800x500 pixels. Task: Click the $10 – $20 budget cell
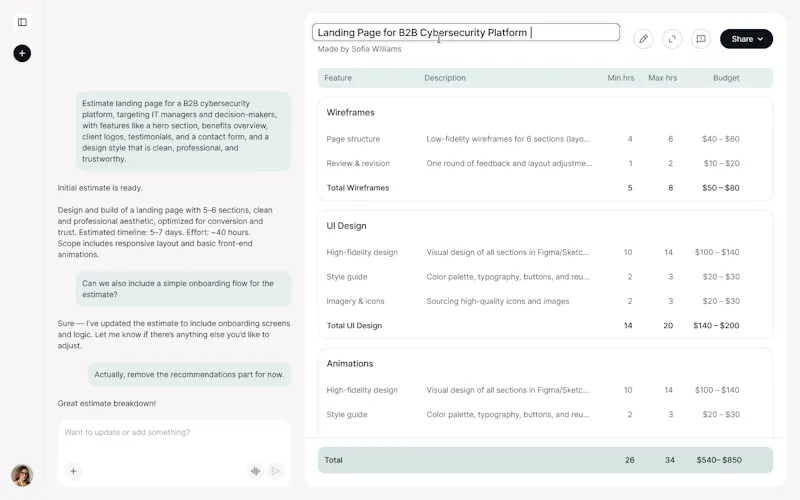click(721, 163)
